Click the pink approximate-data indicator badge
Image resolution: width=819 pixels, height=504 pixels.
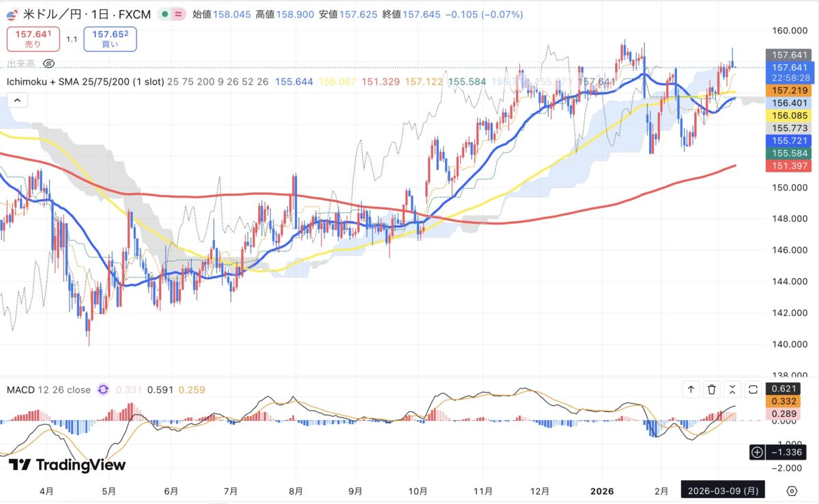click(179, 14)
